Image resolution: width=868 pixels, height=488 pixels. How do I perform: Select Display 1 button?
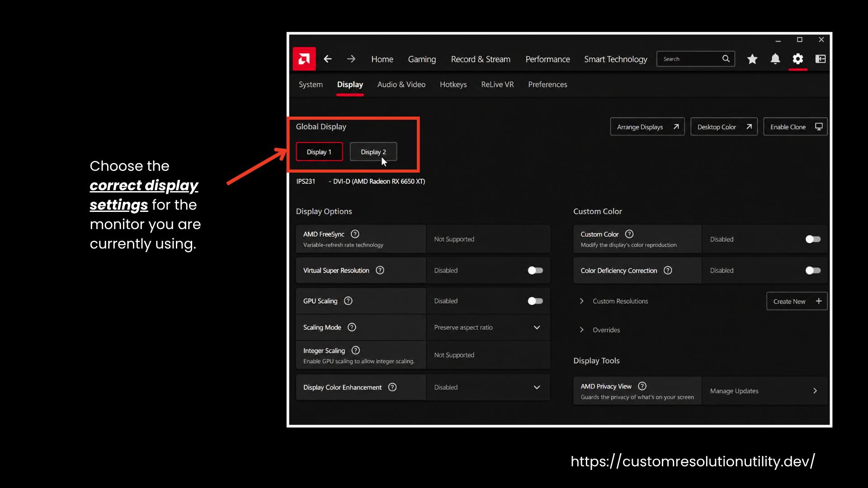pyautogui.click(x=319, y=152)
